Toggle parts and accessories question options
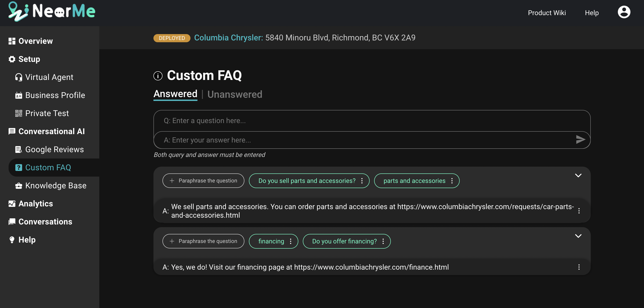Image resolution: width=644 pixels, height=308 pixels. tap(452, 180)
